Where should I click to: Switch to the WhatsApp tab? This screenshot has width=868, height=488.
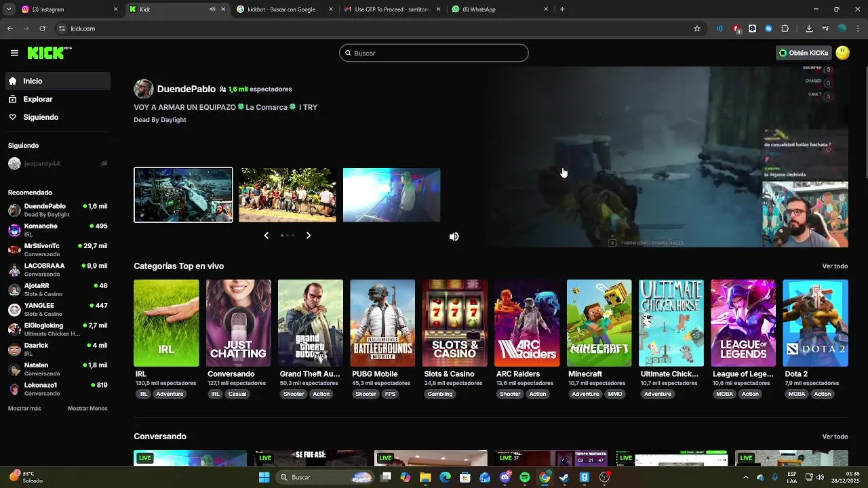click(500, 9)
